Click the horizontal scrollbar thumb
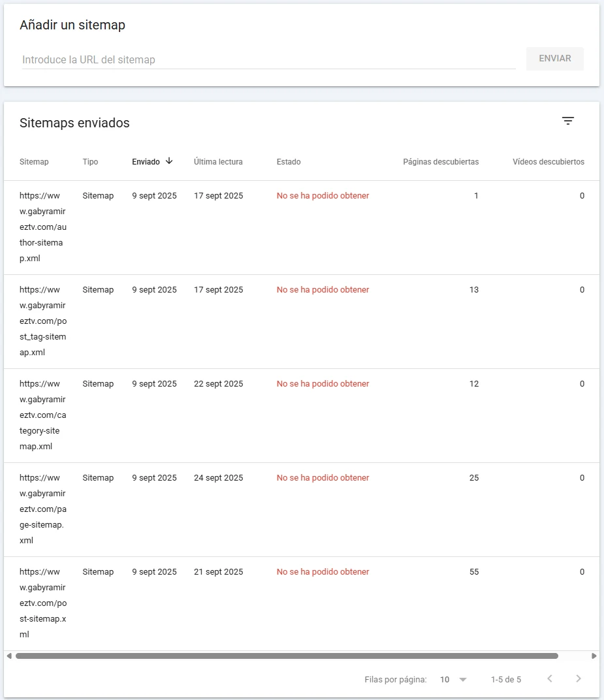The image size is (604, 700). [287, 656]
